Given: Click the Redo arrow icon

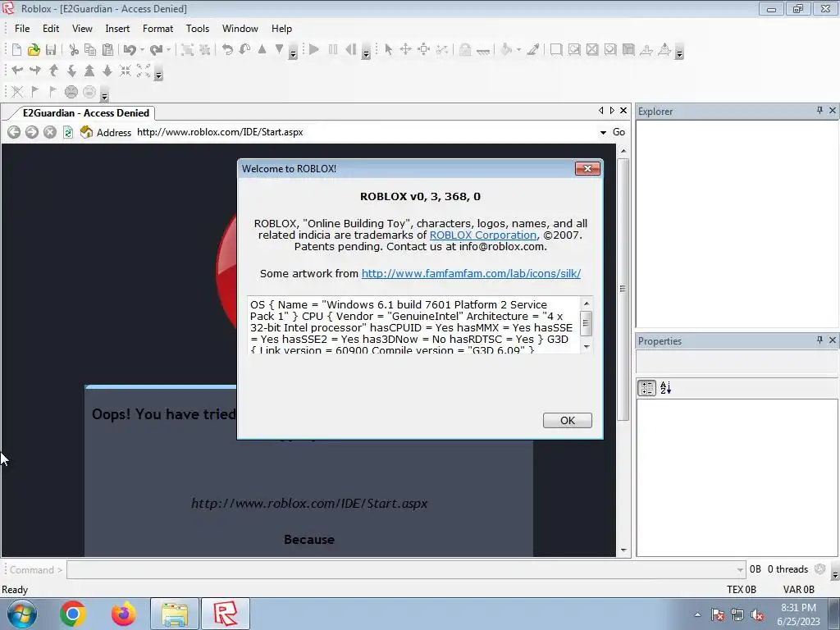Looking at the screenshot, I should coord(156,50).
